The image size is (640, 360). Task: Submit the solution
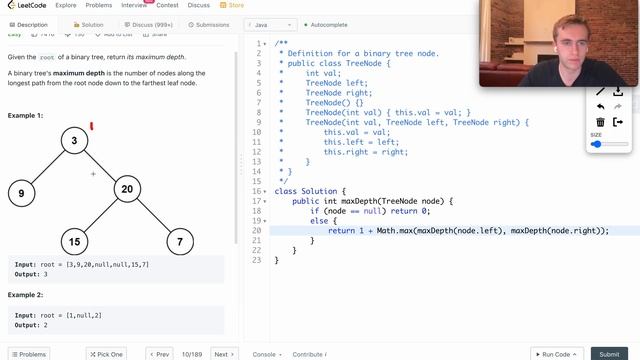coord(609,354)
